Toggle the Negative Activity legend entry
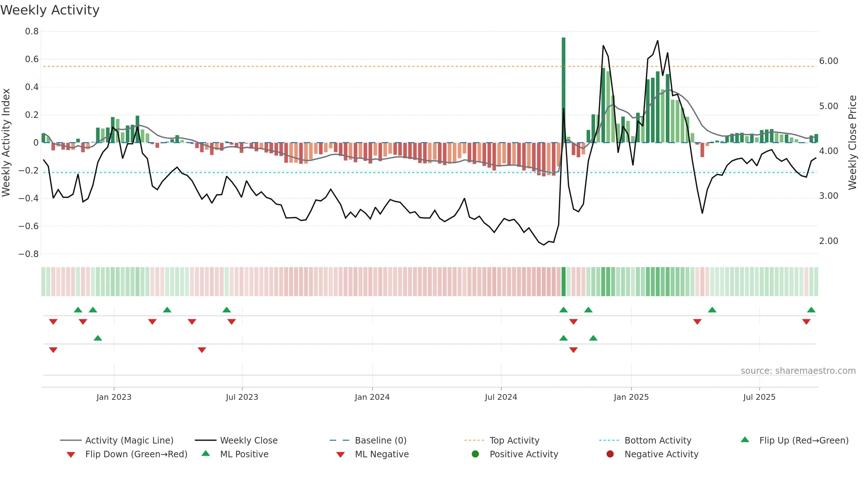868x488 pixels. tap(652, 454)
